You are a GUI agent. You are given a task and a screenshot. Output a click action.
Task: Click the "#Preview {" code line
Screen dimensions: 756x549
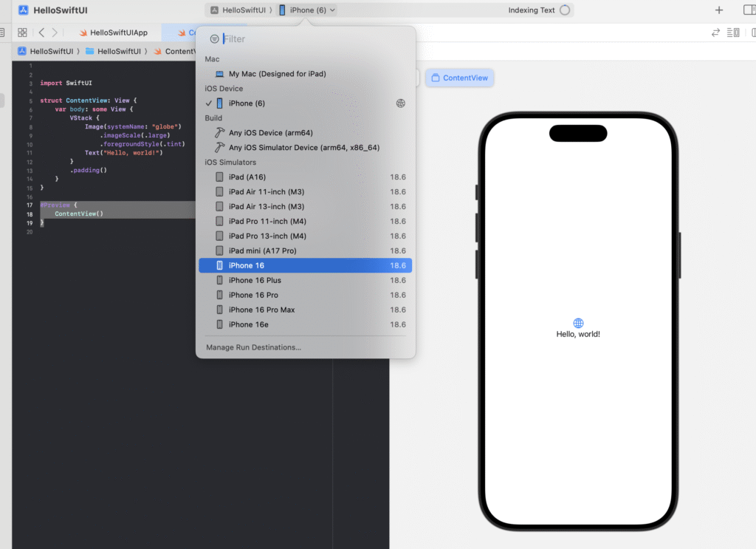[x=58, y=205]
